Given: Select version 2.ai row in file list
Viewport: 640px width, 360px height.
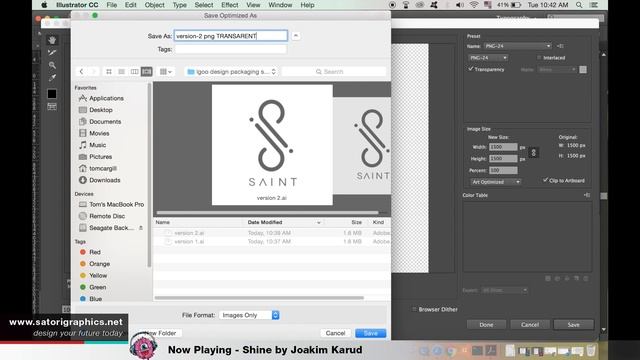Looking at the screenshot, I should point(272,233).
